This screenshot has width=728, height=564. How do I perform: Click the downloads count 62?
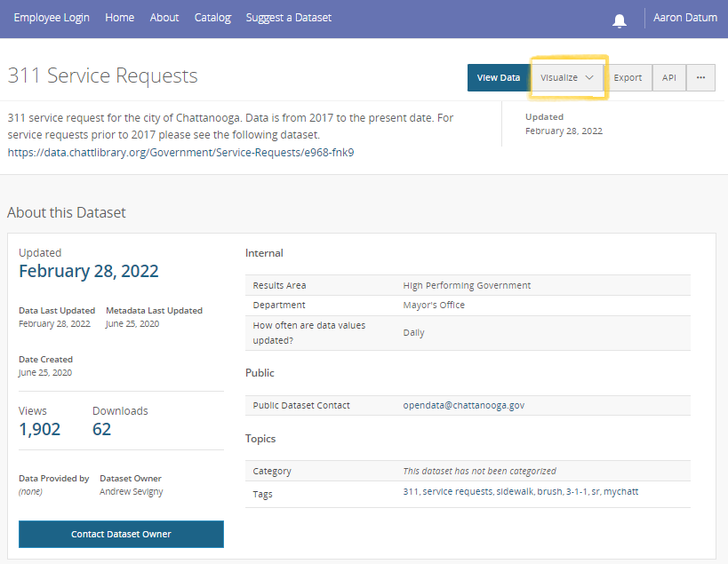coord(101,429)
